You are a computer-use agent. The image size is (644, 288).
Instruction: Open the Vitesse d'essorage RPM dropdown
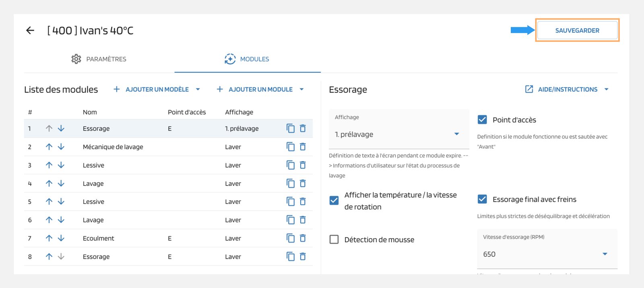[x=547, y=254]
